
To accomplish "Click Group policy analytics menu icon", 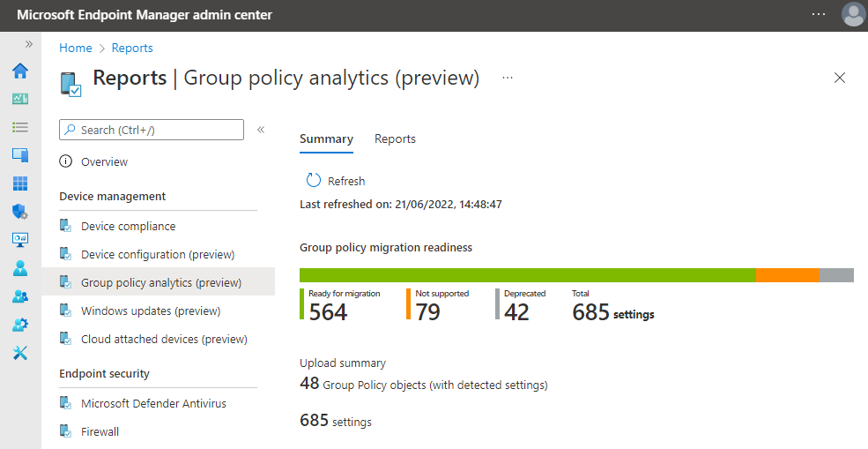I will pyautogui.click(x=66, y=282).
